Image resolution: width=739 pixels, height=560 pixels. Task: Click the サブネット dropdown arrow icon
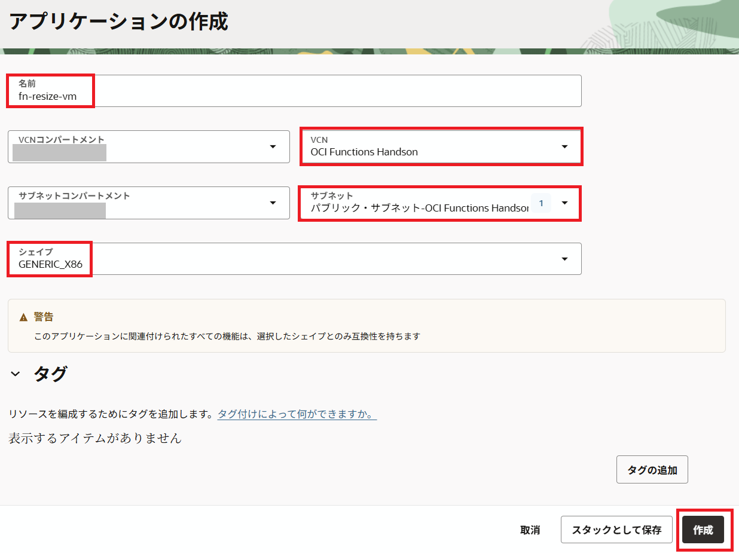(x=564, y=203)
